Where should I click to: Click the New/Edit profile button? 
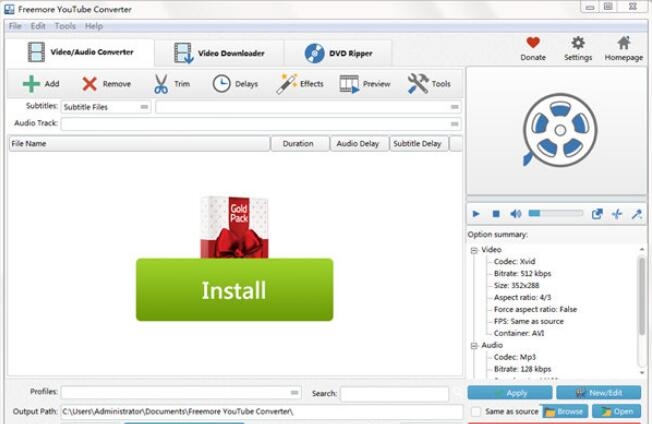pos(599,392)
